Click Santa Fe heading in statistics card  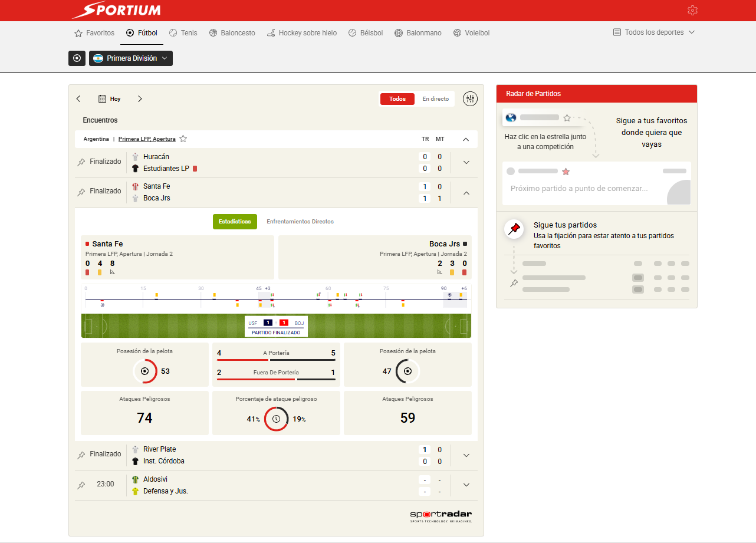coord(107,244)
